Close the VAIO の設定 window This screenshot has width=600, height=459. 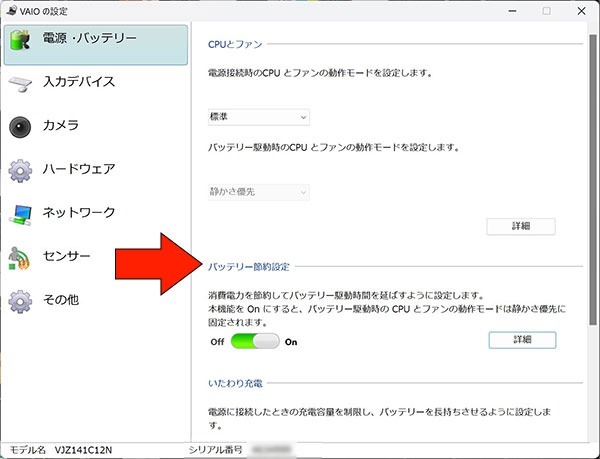[581, 11]
